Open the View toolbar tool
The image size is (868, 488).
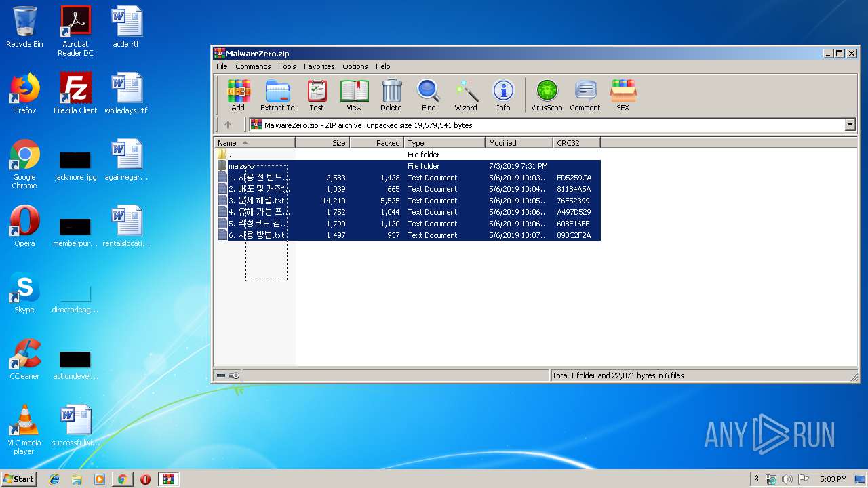pos(354,95)
